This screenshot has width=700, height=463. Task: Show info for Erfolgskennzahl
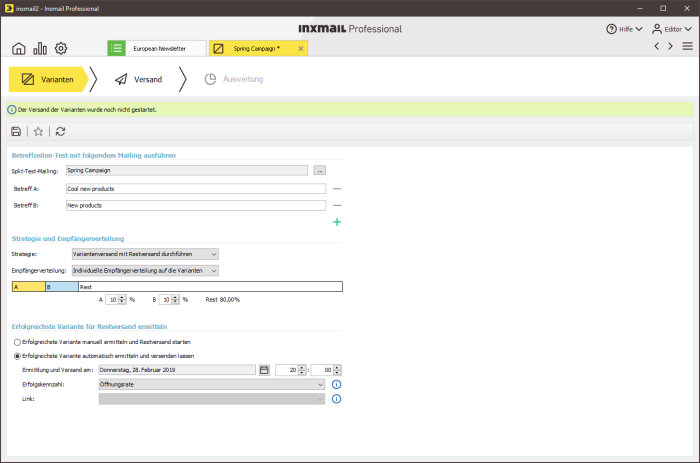[337, 384]
